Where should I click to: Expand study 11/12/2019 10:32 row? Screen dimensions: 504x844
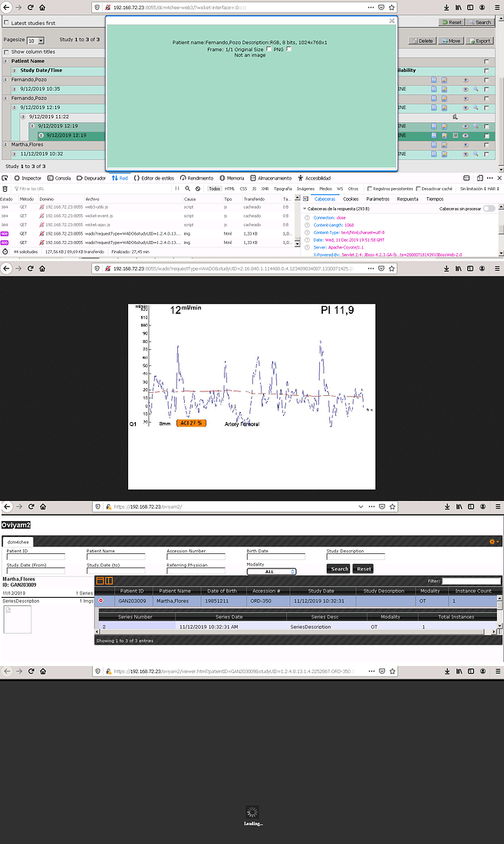point(15,154)
